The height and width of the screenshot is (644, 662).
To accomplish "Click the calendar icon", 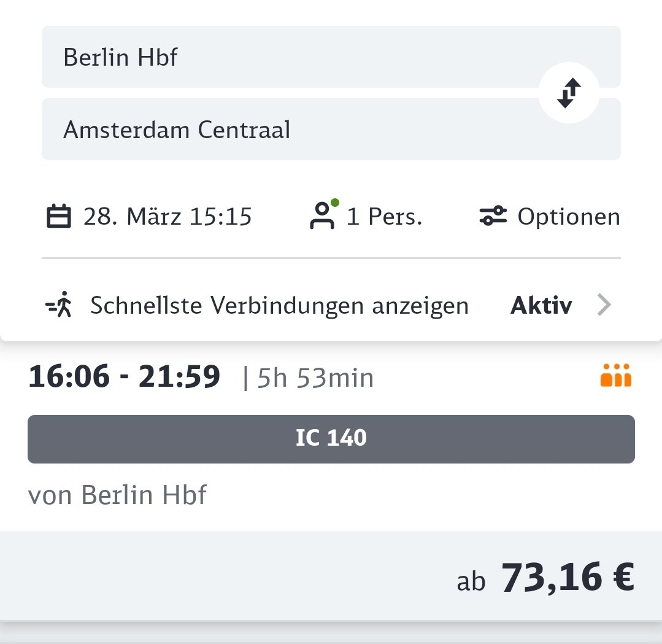I will click(x=59, y=217).
